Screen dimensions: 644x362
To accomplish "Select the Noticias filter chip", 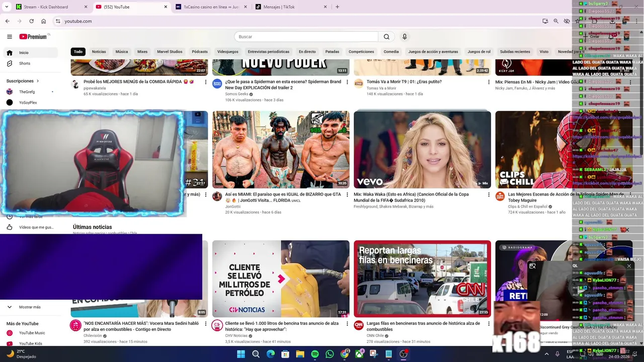I will [x=99, y=52].
